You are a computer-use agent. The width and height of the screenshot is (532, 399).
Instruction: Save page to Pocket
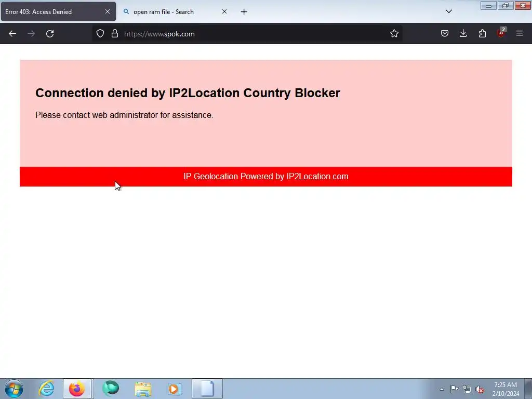click(x=445, y=34)
